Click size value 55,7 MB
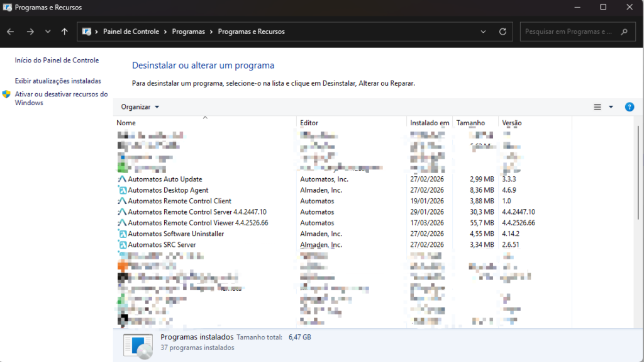 coord(482,223)
